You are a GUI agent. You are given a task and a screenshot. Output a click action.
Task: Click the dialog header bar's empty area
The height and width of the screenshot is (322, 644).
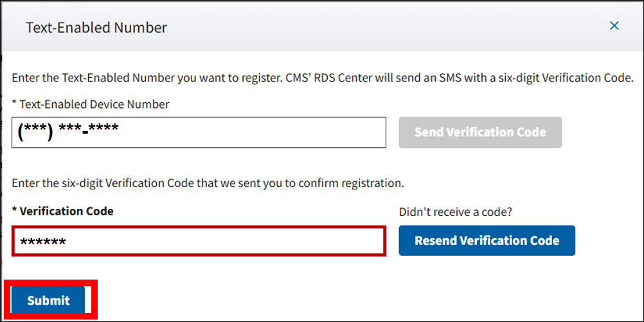(386, 28)
